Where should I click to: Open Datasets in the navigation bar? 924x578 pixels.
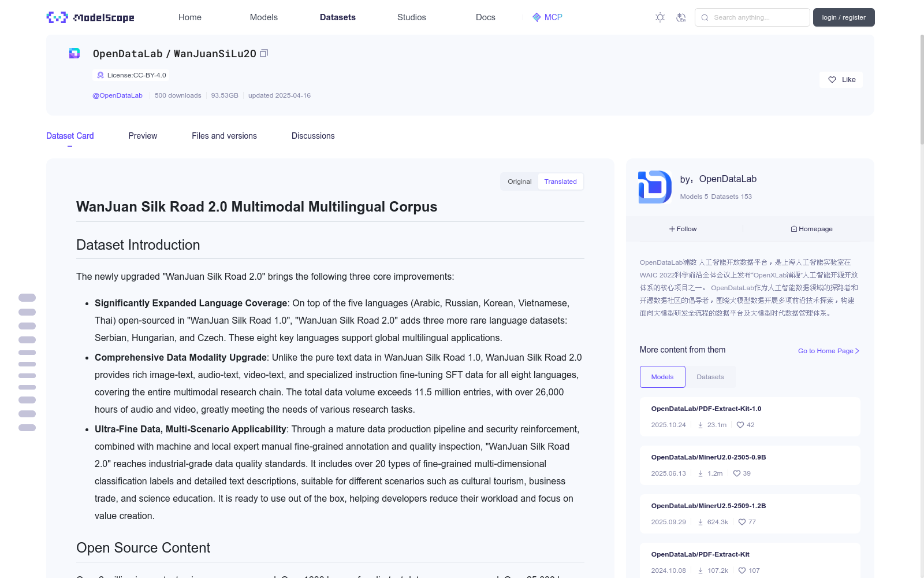pos(338,17)
